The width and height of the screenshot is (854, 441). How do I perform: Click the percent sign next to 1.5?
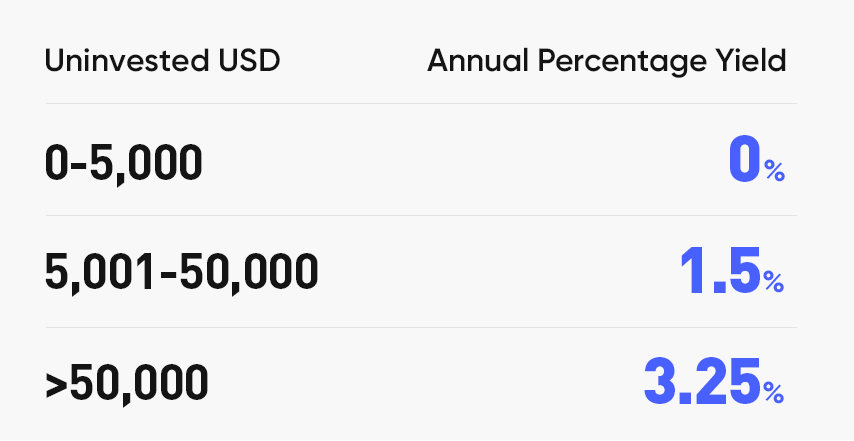coord(775,283)
